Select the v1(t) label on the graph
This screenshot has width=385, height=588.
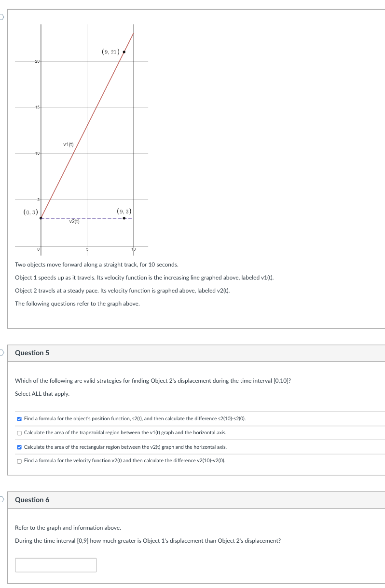click(68, 144)
